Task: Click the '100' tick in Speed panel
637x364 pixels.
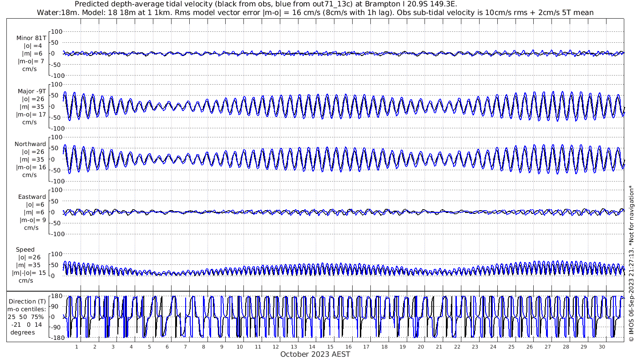Action: click(56, 253)
